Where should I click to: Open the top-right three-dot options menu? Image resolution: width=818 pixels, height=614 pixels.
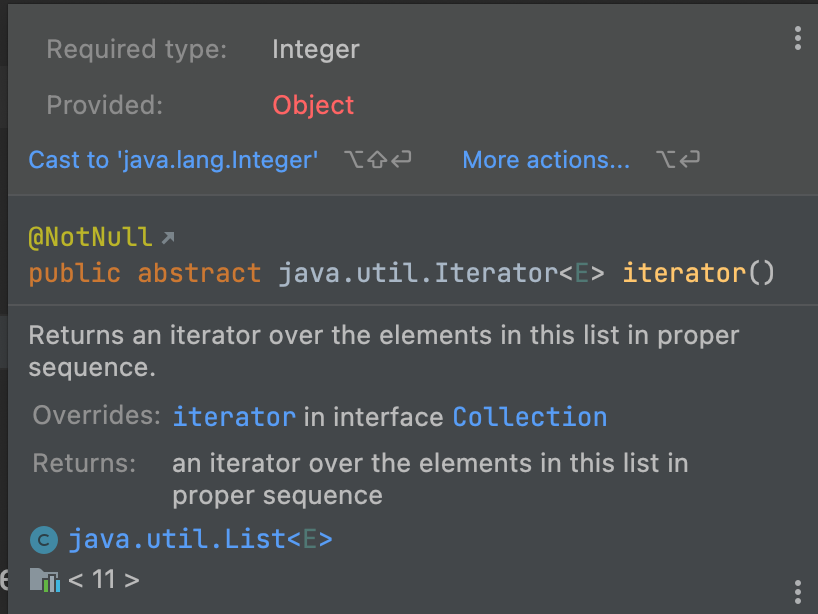coord(797,39)
